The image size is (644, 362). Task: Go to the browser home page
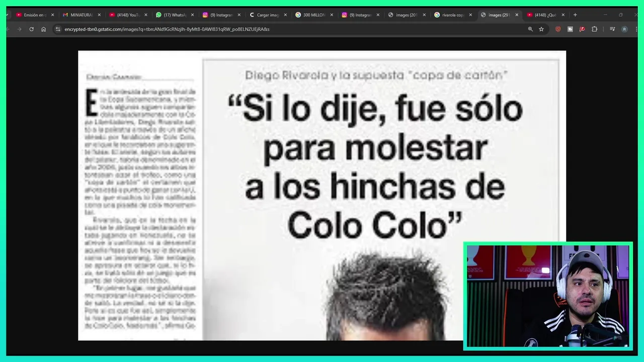pos(43,29)
